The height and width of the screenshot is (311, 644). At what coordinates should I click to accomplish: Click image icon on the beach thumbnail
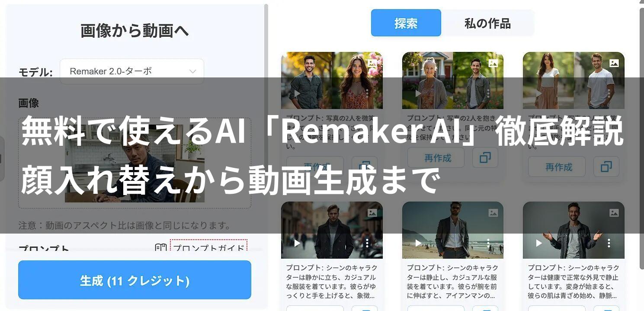[493, 212]
